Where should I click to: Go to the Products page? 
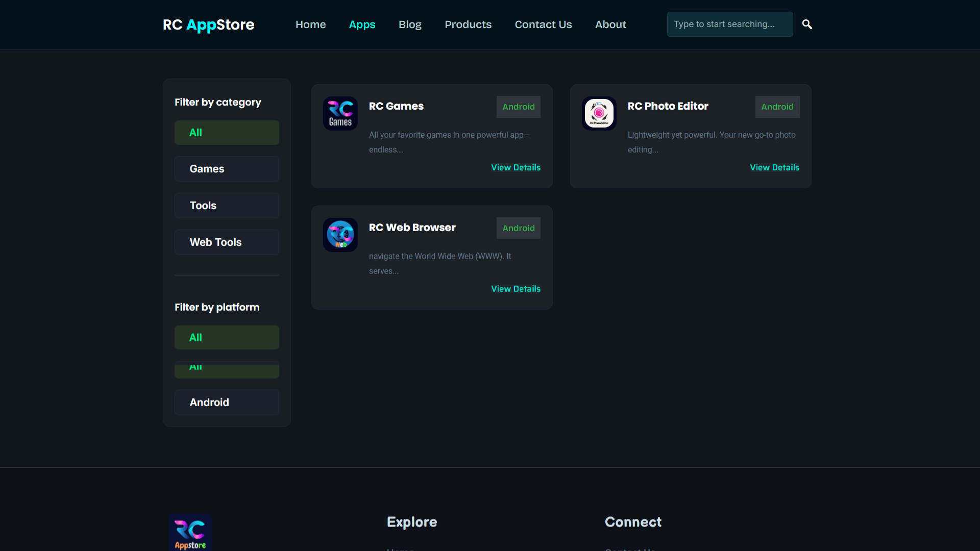pos(468,24)
